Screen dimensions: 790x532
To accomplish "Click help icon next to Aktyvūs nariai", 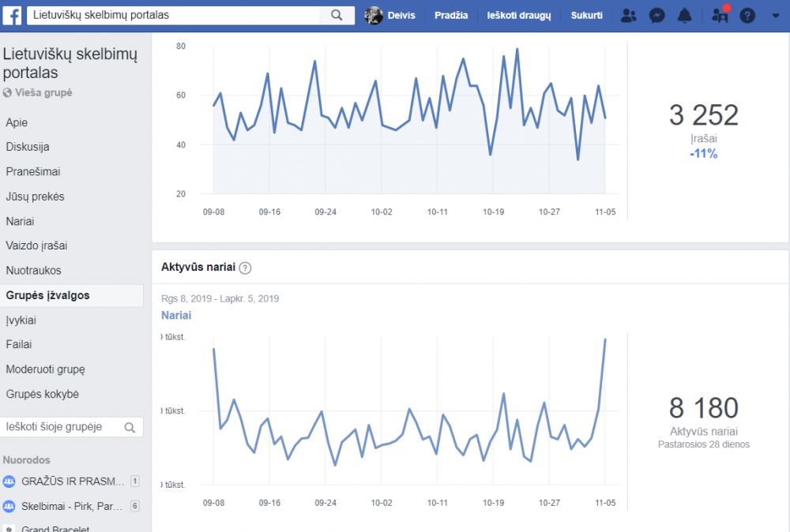I will pos(245,268).
